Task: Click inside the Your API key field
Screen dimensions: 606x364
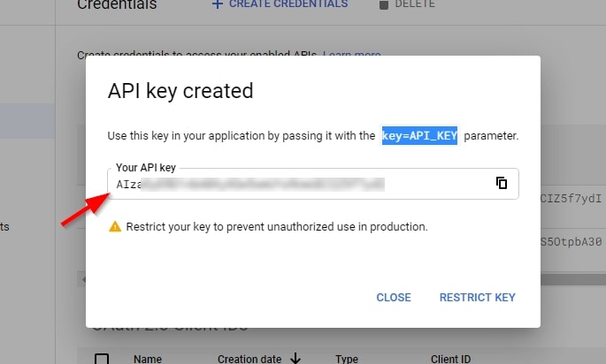Action: point(301,185)
